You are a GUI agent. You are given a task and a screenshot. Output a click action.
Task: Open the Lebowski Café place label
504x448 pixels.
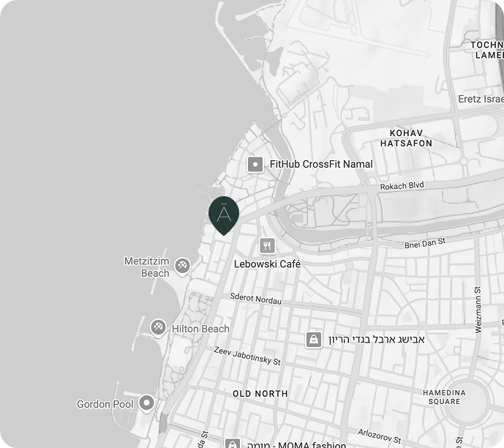(x=267, y=264)
